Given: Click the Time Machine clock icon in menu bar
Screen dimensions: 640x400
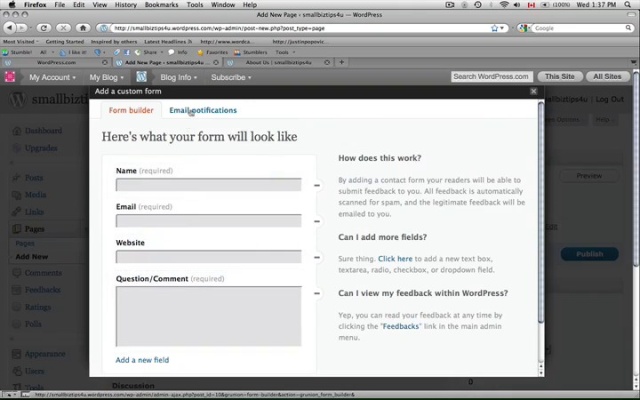Looking at the screenshot, I should coord(478,5).
